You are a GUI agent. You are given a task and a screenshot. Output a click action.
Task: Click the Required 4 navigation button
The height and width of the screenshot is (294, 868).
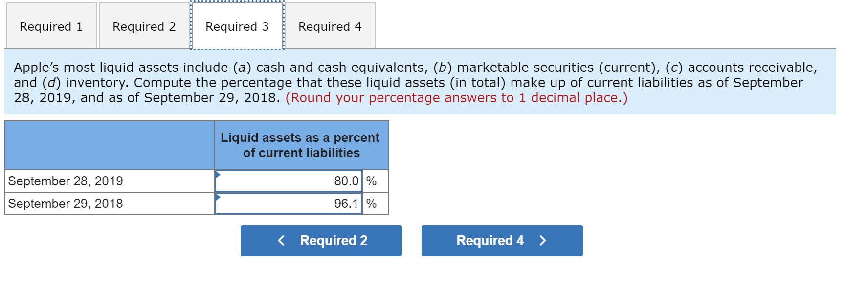501,240
